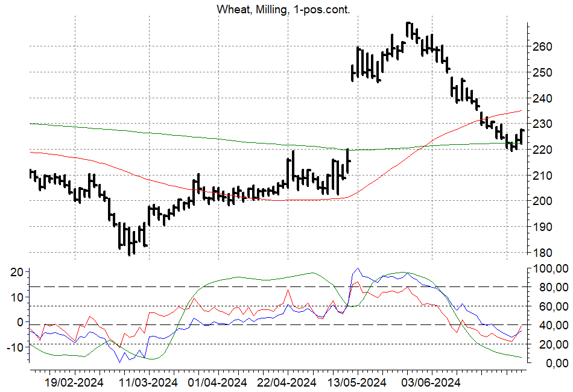Click the chart title 'Wheat, Milling, 1-pos.cont.'
Image resolution: width=573 pixels, height=392 pixels.
click(283, 9)
